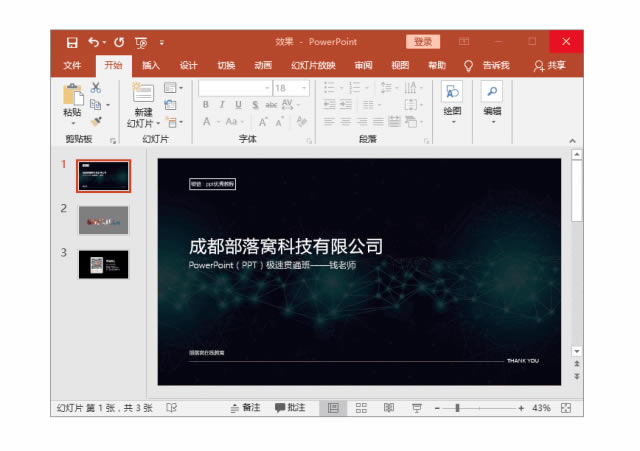Open the 插入 ribbon tab
The image size is (640, 451).
150,65
